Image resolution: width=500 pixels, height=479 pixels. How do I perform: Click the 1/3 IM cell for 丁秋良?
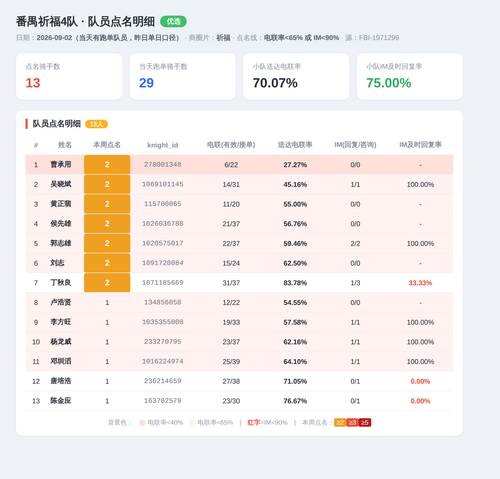coord(355,283)
